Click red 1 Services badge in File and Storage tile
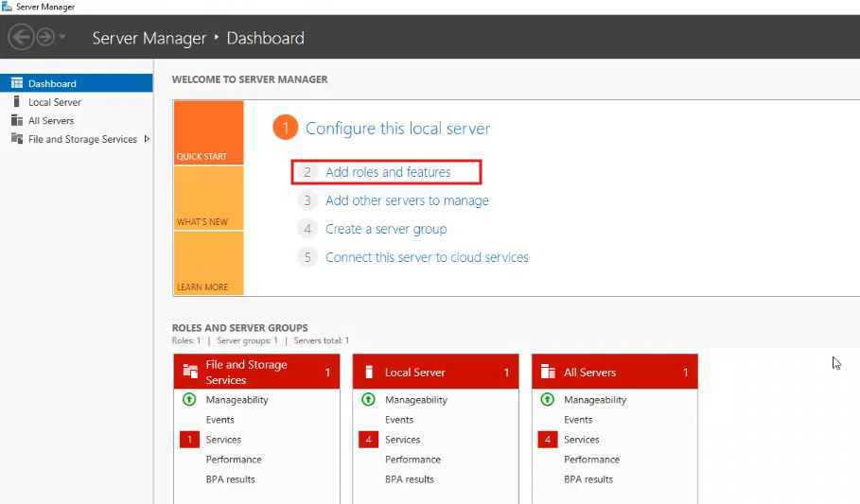The height and width of the screenshot is (504, 860). click(x=190, y=440)
